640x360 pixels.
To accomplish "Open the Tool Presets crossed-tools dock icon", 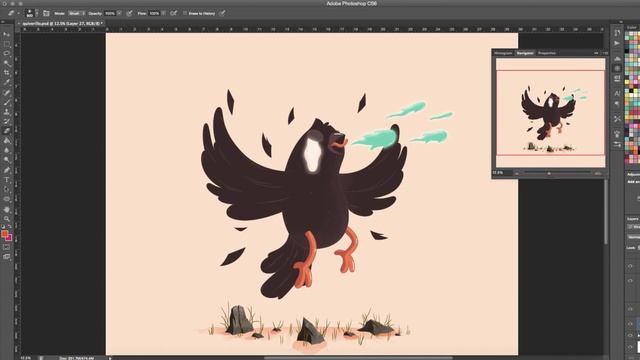I will [x=617, y=119].
